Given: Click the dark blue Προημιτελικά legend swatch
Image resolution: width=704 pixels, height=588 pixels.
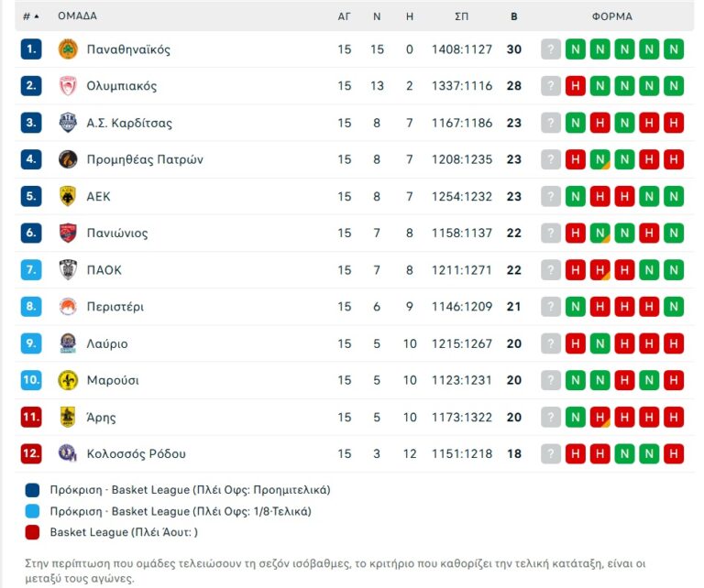Looking at the screenshot, I should (x=34, y=490).
